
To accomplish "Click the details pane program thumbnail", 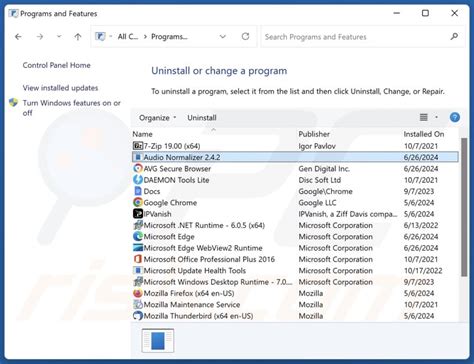I will tap(158, 340).
